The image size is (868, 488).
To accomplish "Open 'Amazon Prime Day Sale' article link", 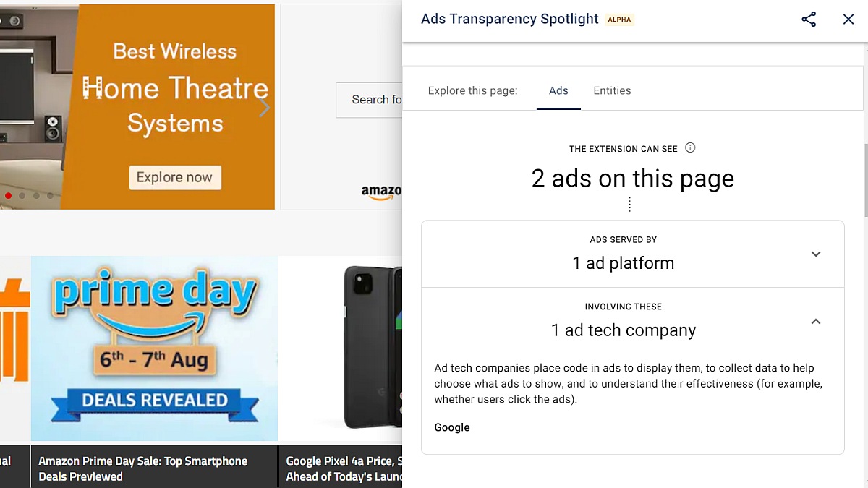I will [143, 468].
